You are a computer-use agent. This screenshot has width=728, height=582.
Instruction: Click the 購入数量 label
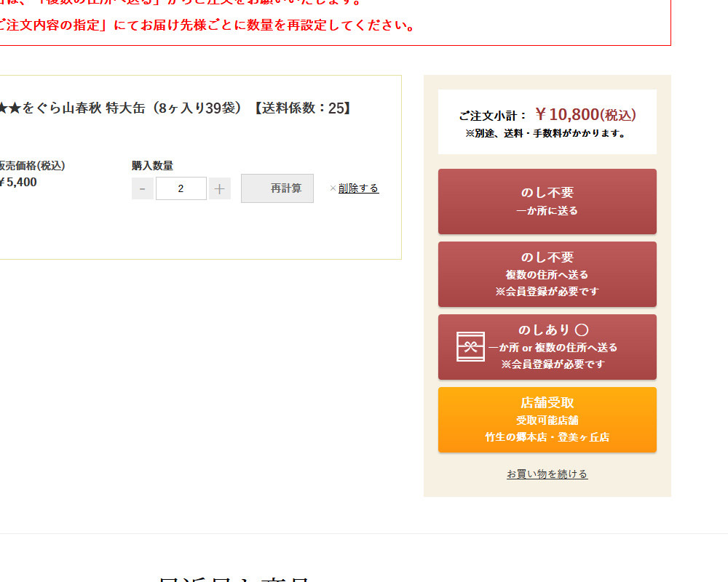coord(152,166)
